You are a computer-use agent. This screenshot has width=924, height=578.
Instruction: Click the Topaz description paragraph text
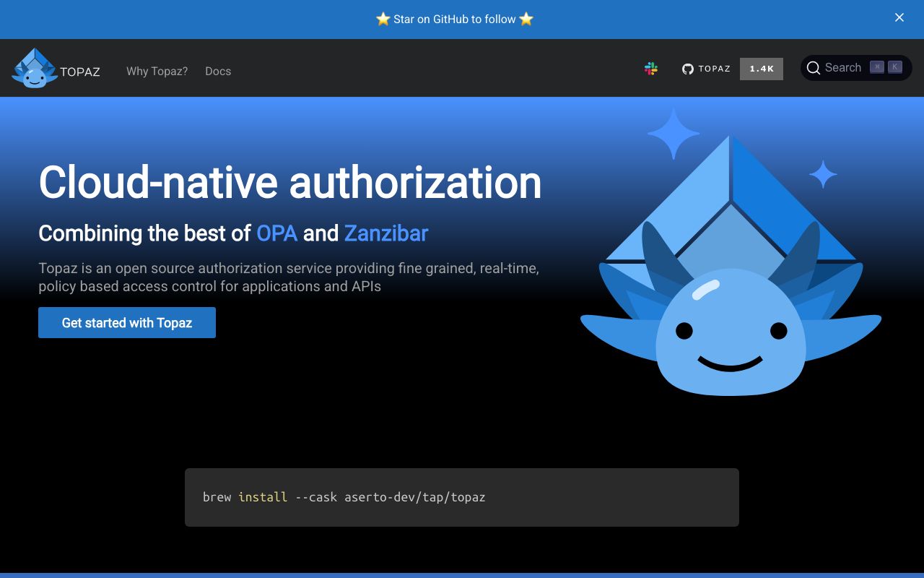pos(289,277)
